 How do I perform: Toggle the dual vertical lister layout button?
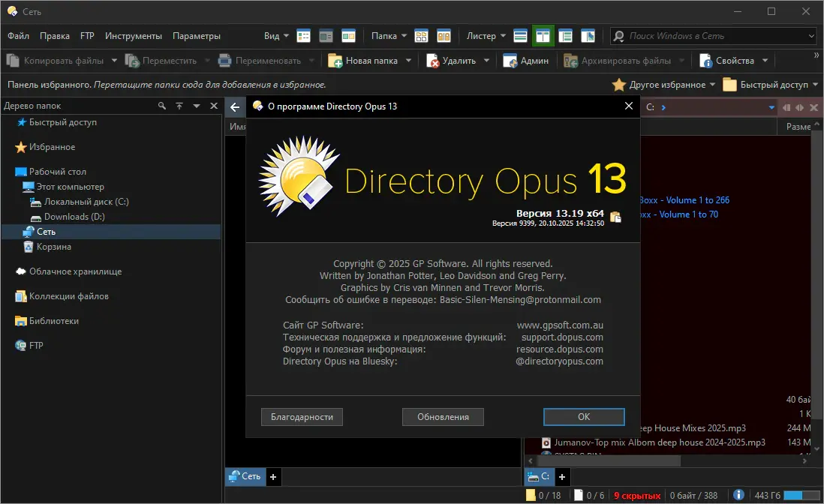click(543, 35)
